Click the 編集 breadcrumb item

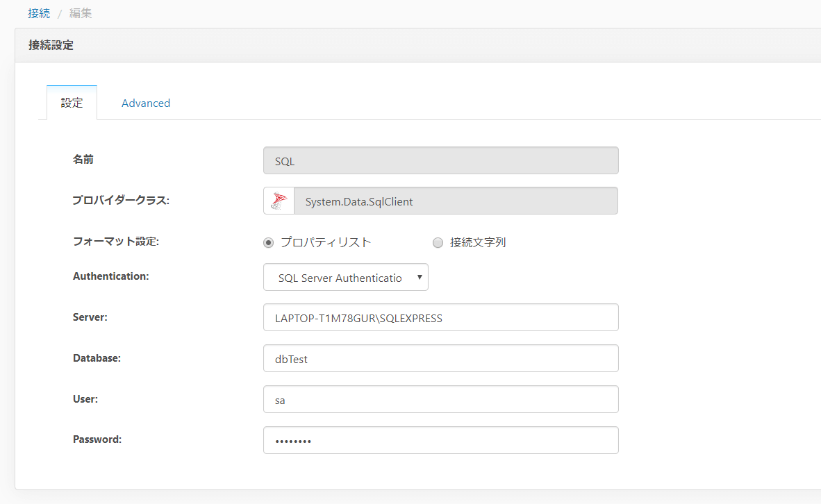[81, 13]
